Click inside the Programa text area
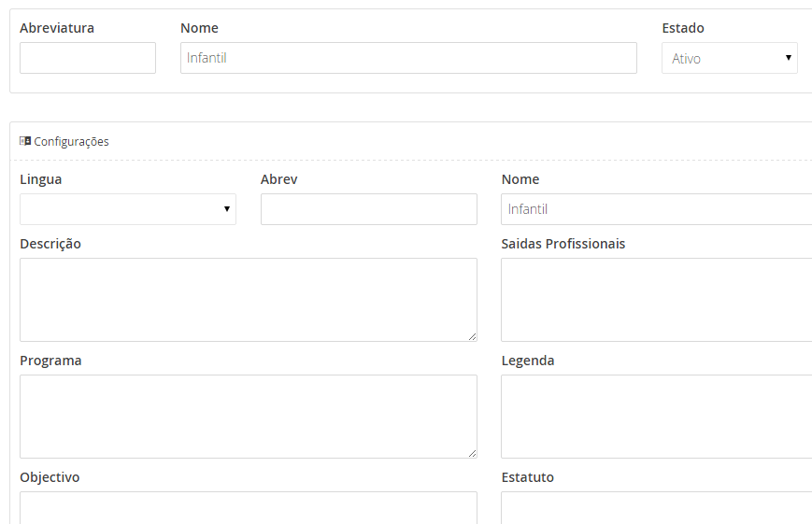The width and height of the screenshot is (812, 524). pos(248,416)
